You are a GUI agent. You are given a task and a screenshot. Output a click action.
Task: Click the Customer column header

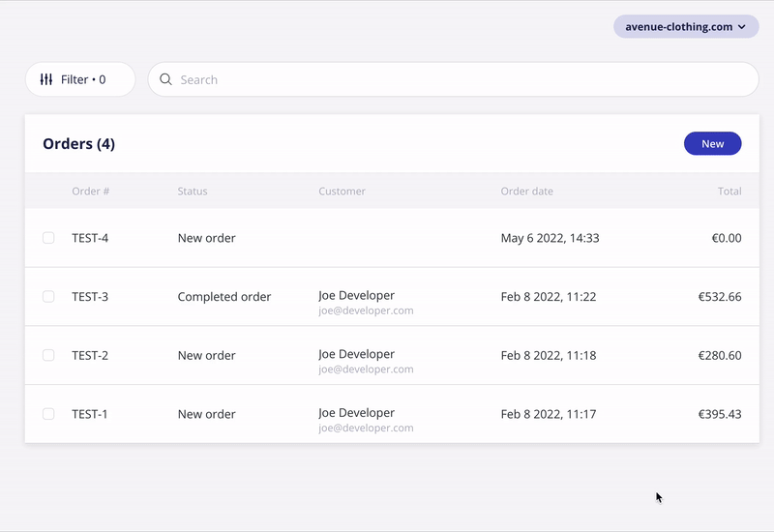[342, 191]
